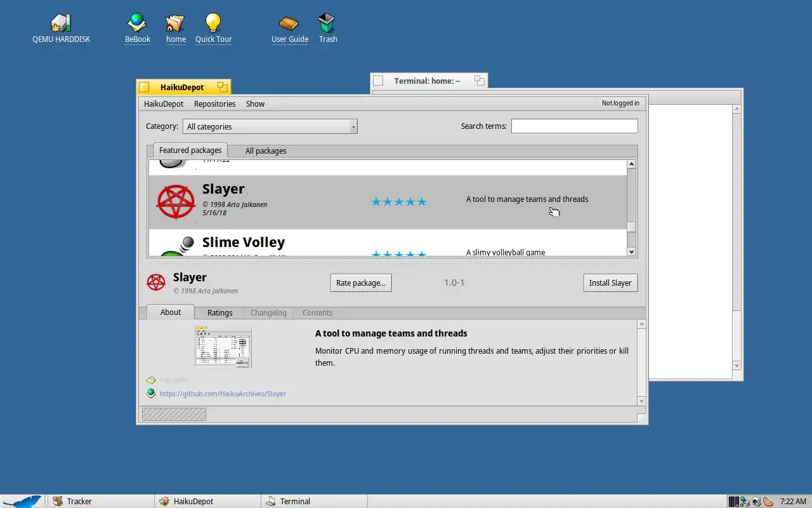Screen dimensions: 812x508
Task: Open the Trash desktop icon
Action: (x=327, y=23)
